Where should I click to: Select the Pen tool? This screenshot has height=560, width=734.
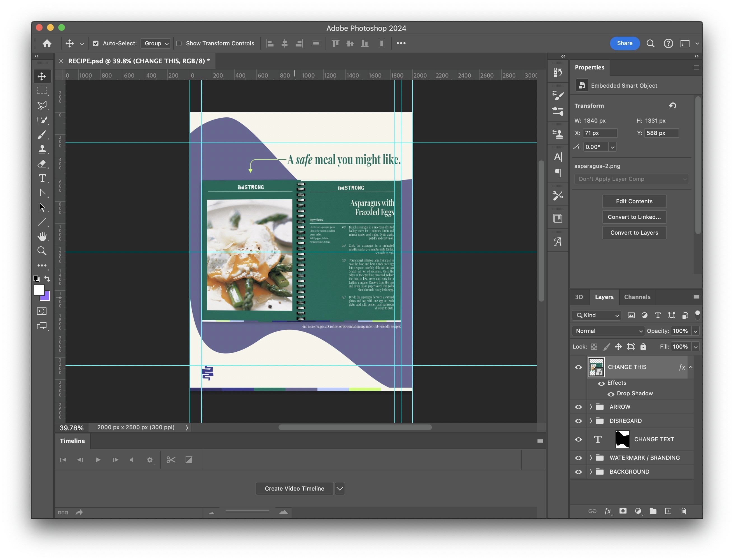42,193
